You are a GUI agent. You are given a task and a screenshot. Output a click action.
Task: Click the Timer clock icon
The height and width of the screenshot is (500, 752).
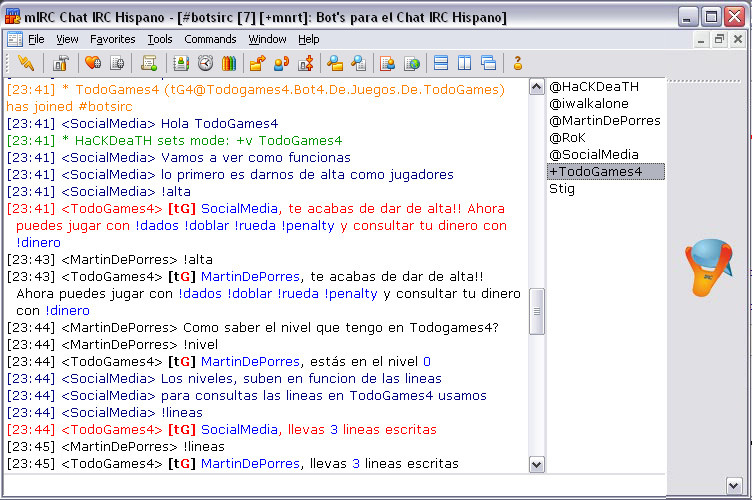205,63
